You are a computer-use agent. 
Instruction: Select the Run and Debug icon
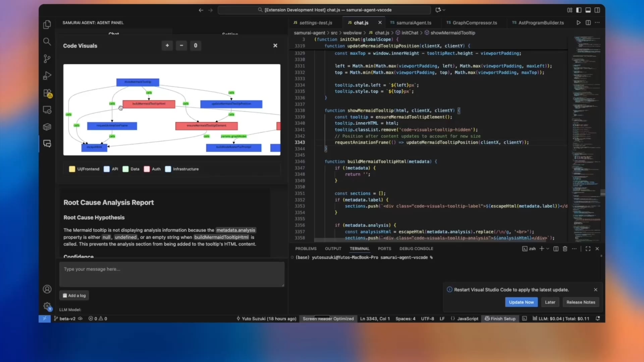[47, 75]
